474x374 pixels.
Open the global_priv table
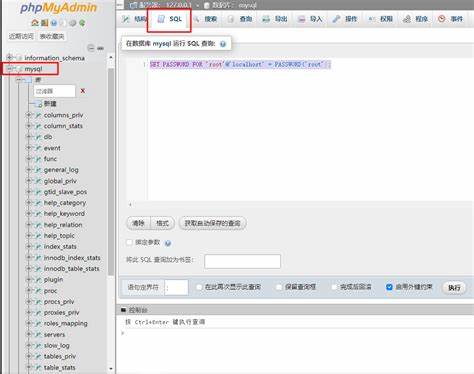[x=60, y=181]
